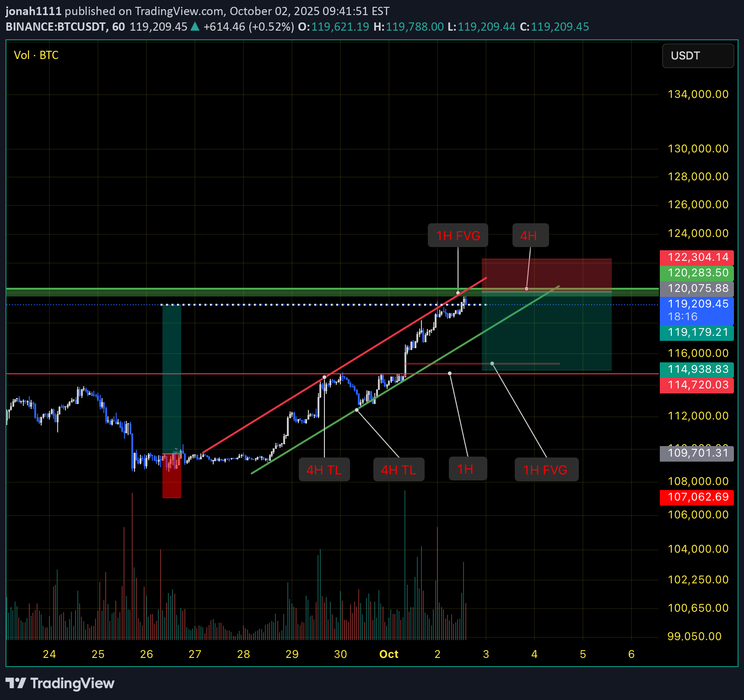Screen dimensions: 744x700
Task: Click the lower '1H FVG' annotation label
Action: point(546,469)
